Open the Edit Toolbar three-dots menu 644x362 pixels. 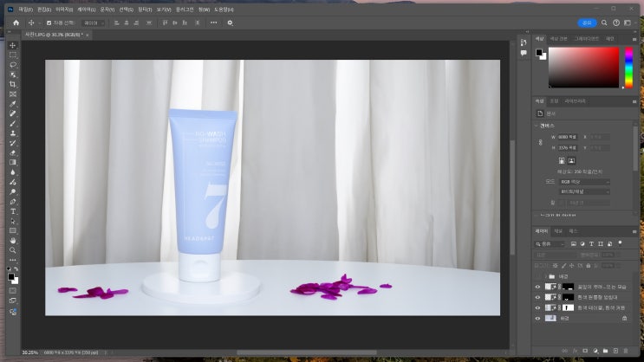pos(13,260)
